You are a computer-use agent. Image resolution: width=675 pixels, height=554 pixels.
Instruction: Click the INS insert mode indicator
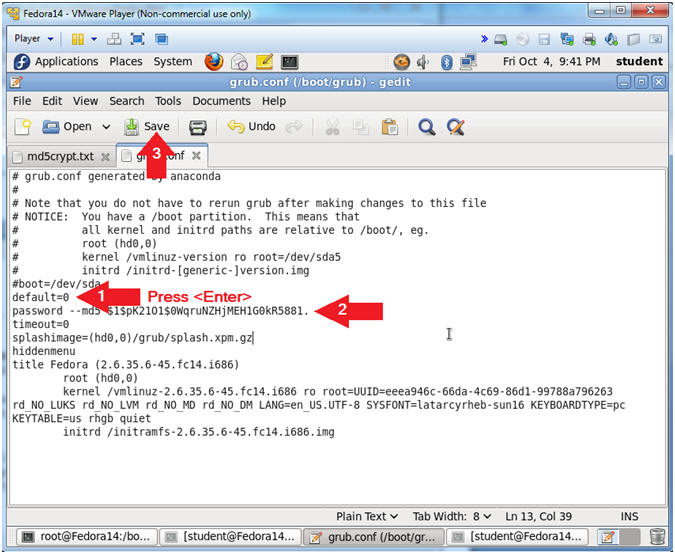629,517
